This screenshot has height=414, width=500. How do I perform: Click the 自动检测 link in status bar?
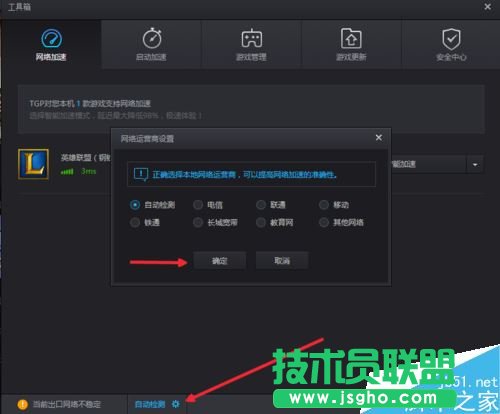click(x=150, y=404)
